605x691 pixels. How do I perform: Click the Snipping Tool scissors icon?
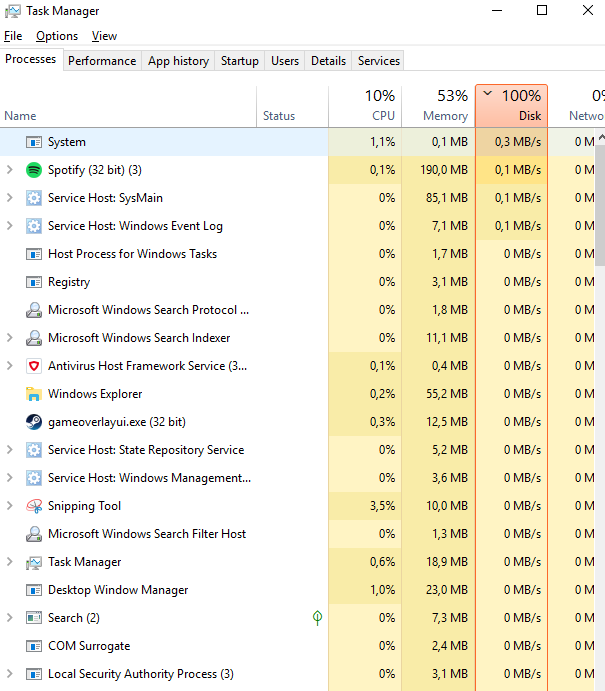(x=33, y=506)
